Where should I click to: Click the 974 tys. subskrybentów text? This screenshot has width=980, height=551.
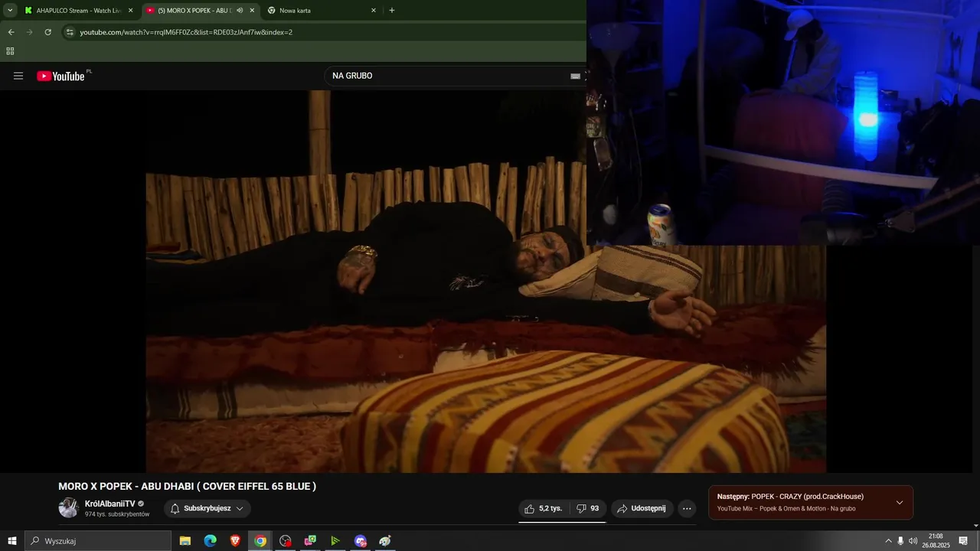(117, 514)
